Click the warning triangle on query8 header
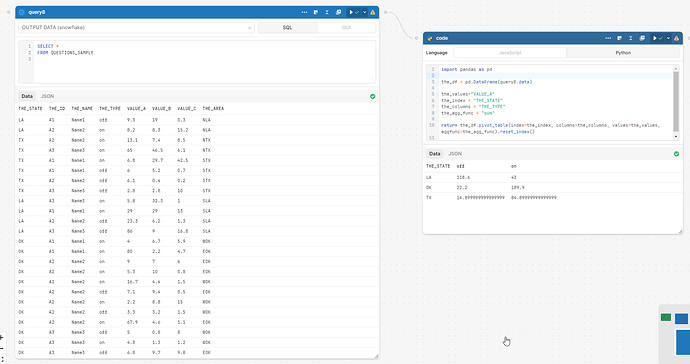The height and width of the screenshot is (364, 690). [373, 12]
